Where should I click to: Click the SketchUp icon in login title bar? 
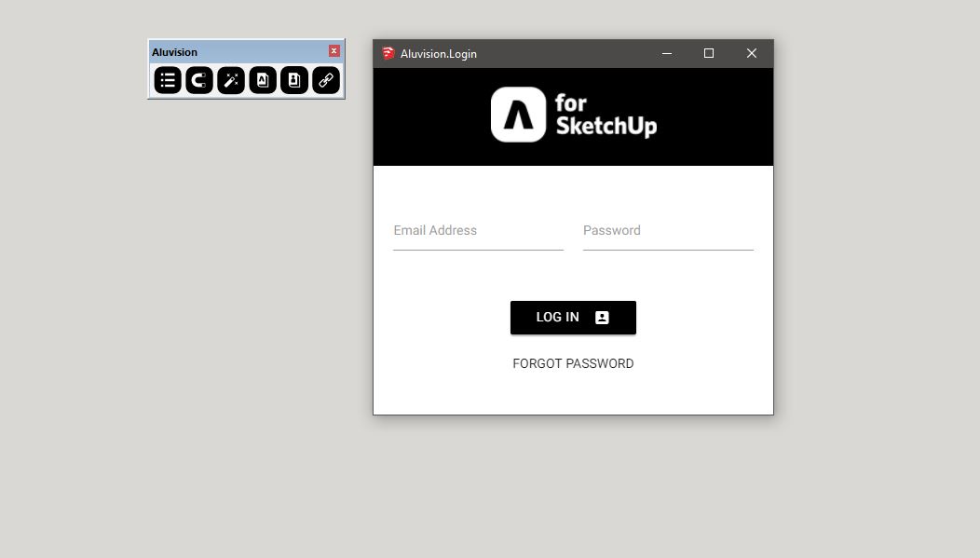[x=388, y=54]
